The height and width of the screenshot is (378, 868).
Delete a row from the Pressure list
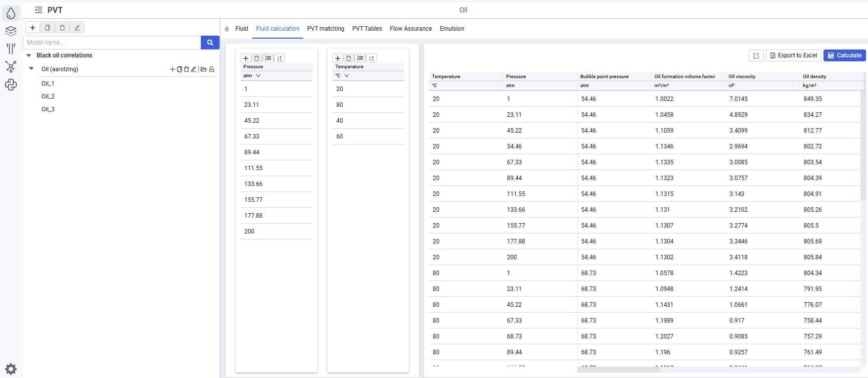(257, 58)
